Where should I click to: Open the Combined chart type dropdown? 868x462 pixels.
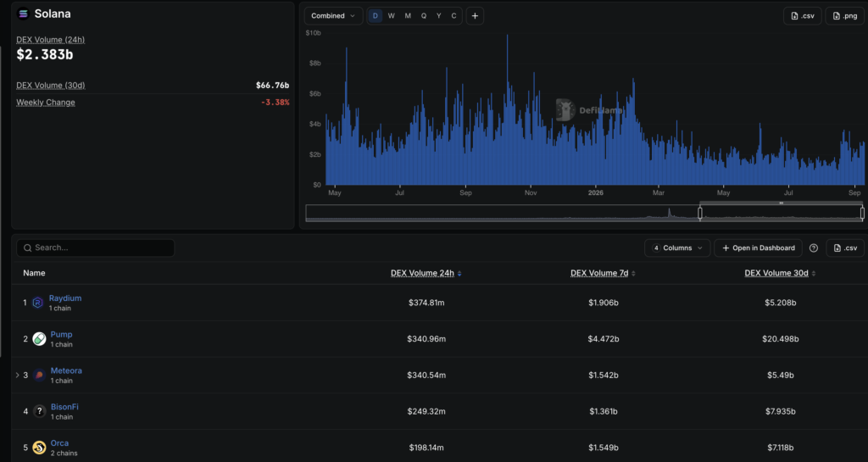tap(333, 16)
